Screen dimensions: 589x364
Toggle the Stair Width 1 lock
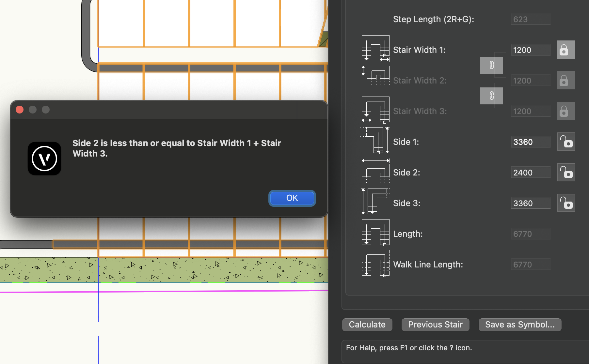click(565, 50)
